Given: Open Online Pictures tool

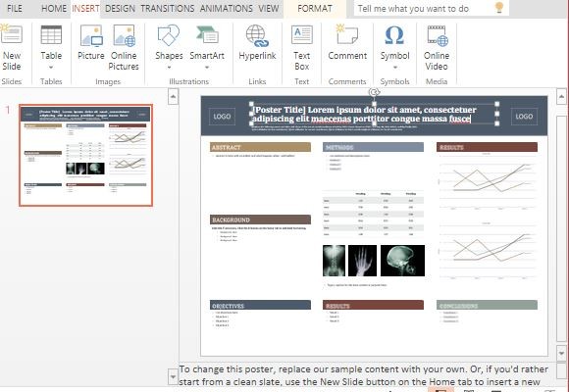Looking at the screenshot, I should click(124, 47).
